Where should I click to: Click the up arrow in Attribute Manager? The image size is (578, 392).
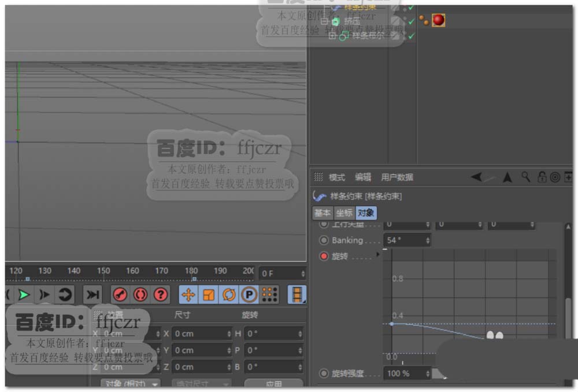pyautogui.click(x=507, y=177)
